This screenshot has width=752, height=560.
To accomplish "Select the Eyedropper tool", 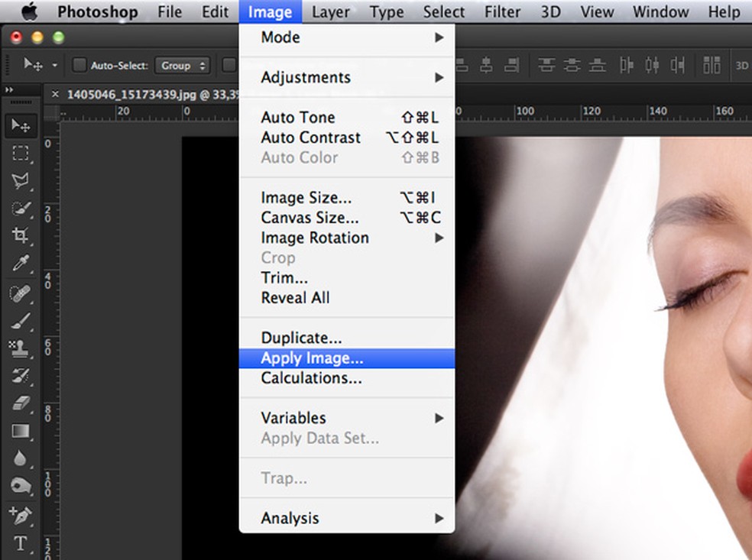I will click(20, 264).
